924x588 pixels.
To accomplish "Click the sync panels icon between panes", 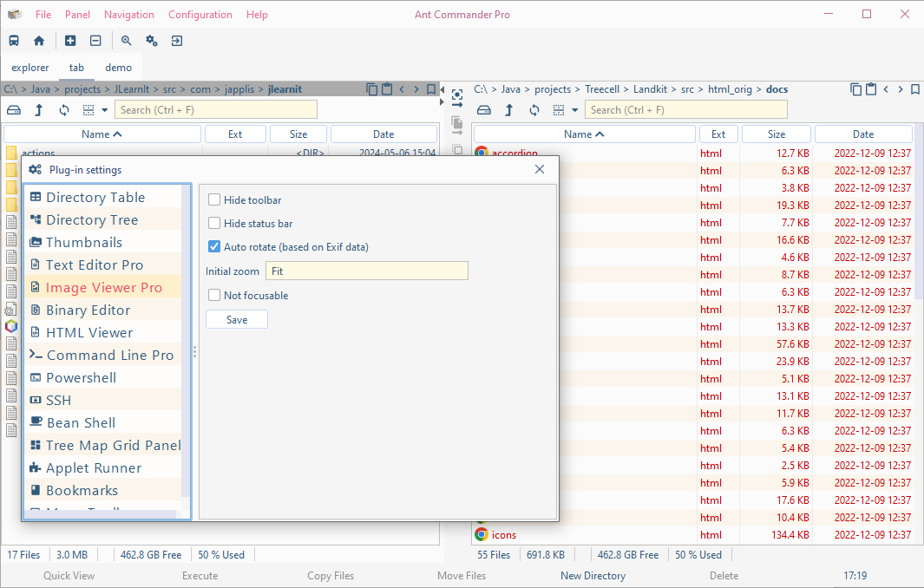I will pos(457,98).
